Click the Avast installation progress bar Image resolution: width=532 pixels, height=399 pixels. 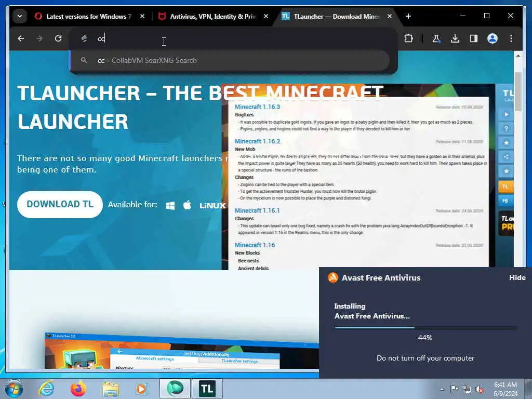[x=425, y=328]
